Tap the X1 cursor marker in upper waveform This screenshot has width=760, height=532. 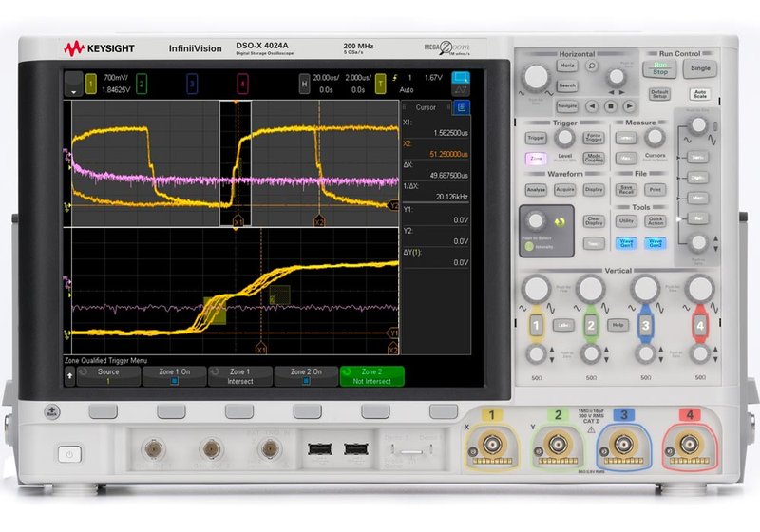point(238,221)
